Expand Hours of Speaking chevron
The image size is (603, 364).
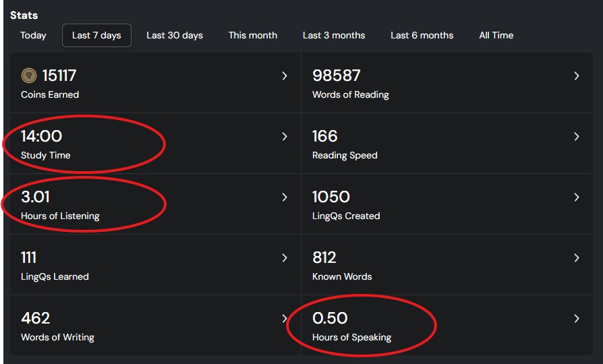[x=576, y=319]
